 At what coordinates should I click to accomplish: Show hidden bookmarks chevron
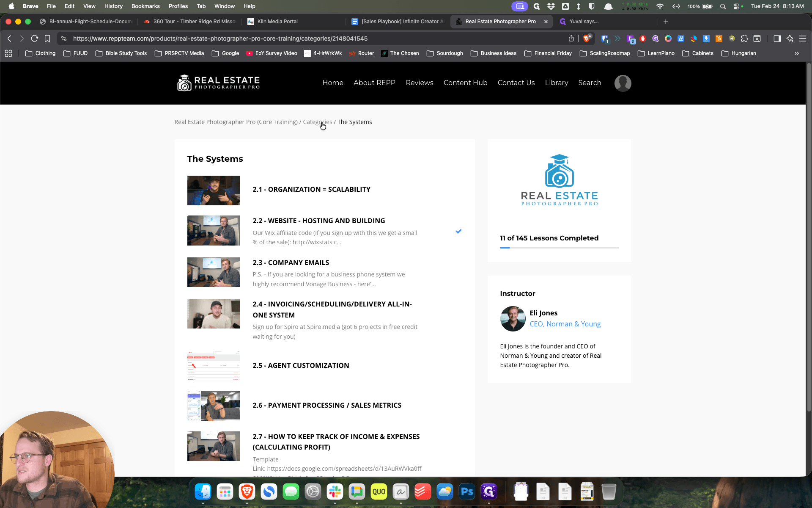point(797,53)
